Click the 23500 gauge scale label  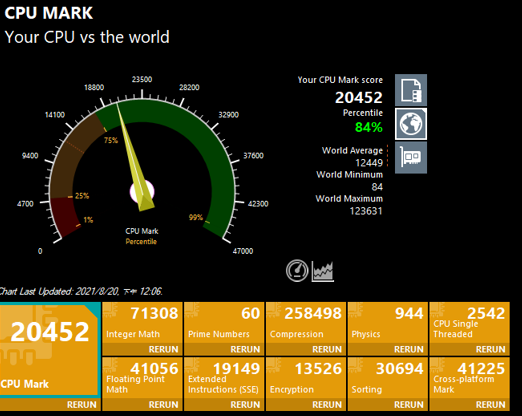click(142, 79)
